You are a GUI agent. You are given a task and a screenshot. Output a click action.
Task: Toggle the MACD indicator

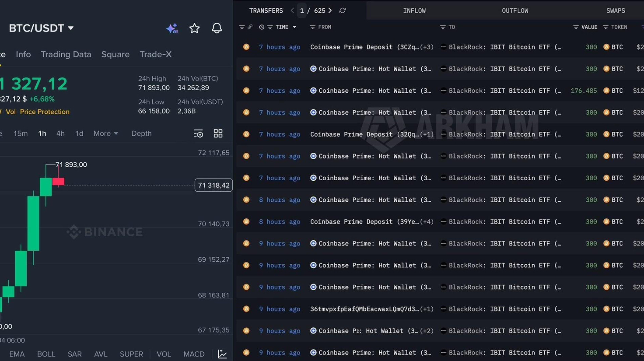coord(194,354)
